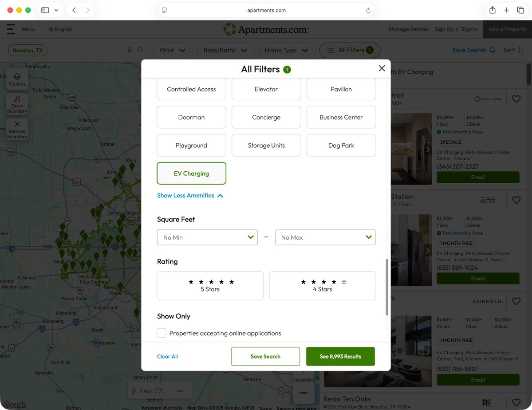Close the All Filters dialog
The image size is (532, 410).
point(382,68)
